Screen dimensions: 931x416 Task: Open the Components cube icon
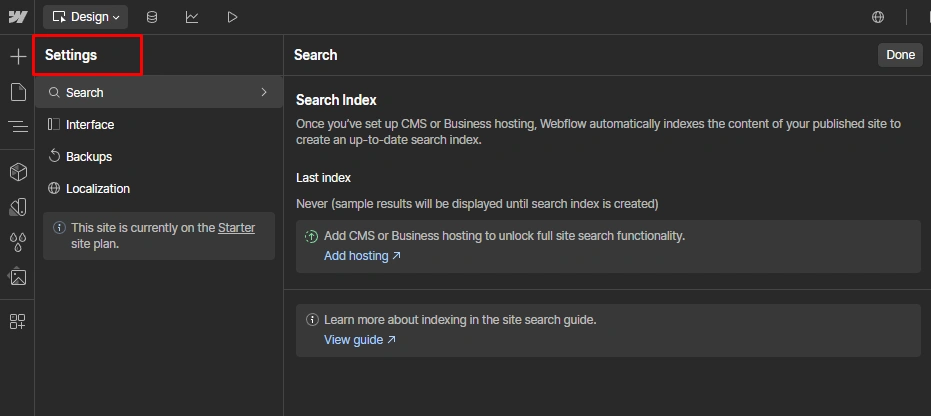tap(18, 172)
